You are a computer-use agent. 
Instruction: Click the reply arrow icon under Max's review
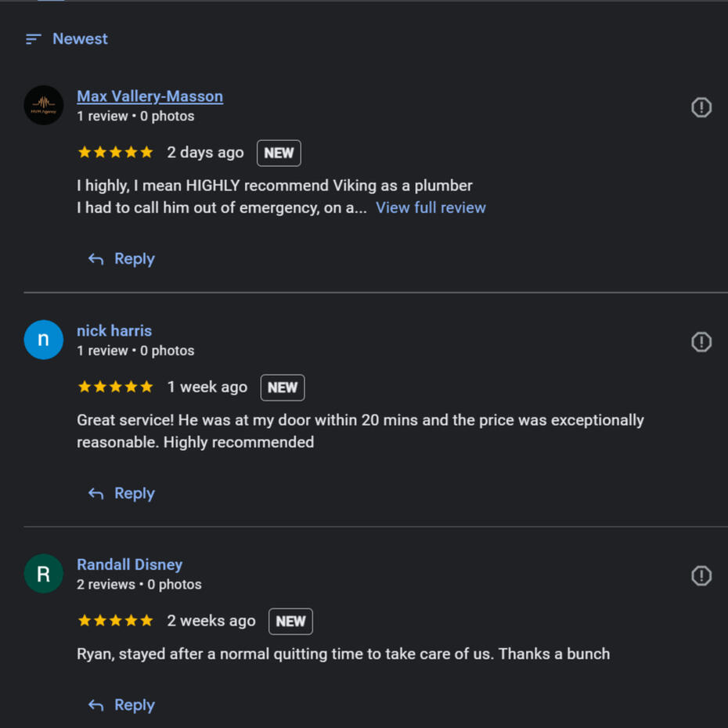coord(96,259)
